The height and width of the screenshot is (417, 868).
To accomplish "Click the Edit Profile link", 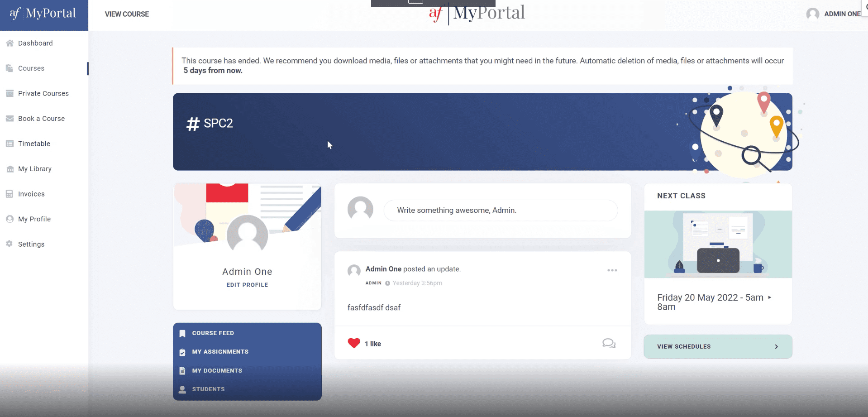I will point(247,285).
